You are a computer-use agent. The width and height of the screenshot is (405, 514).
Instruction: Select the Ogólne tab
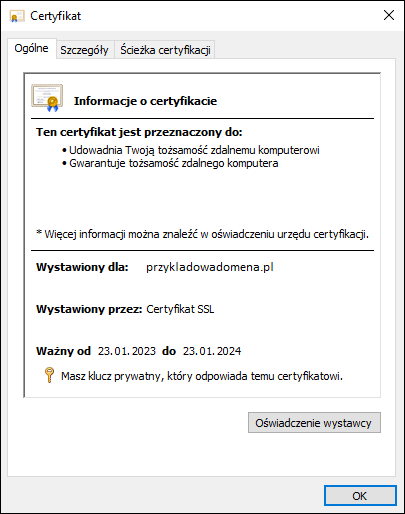[31, 49]
